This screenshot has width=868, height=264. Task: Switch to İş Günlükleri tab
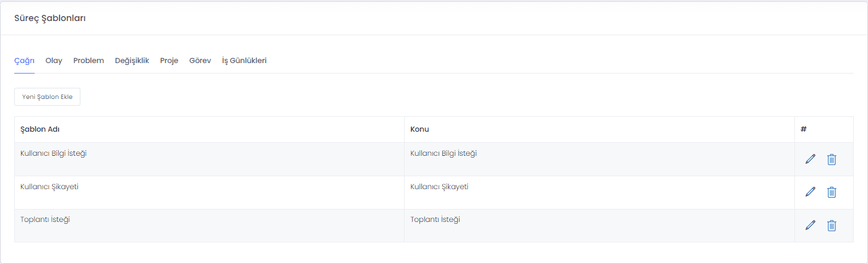point(244,61)
